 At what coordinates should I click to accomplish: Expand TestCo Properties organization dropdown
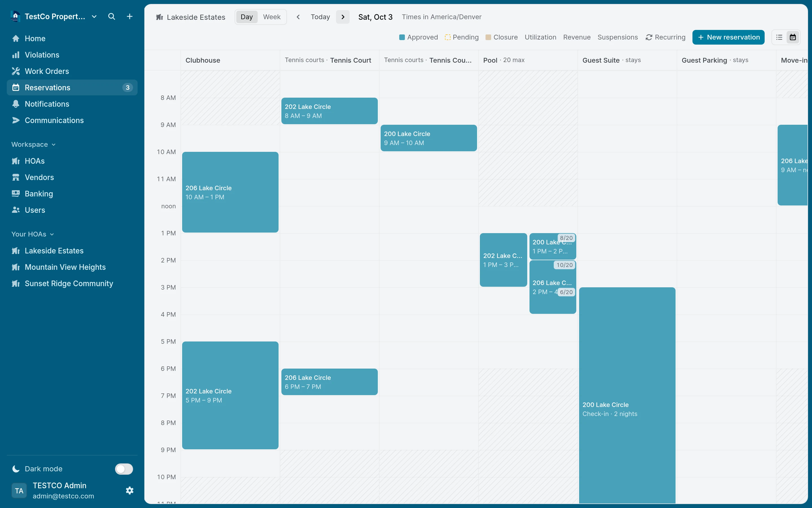54,16
